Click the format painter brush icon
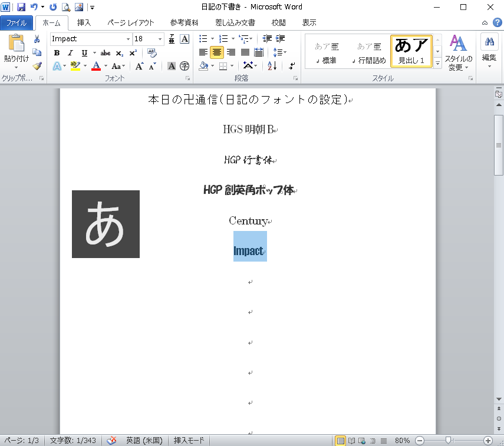This screenshot has width=504, height=446. tap(37, 66)
